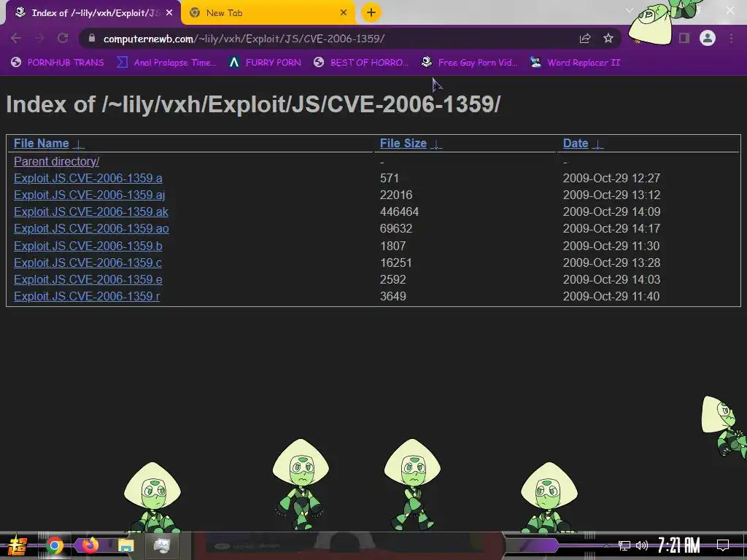Click the file size value 22016

click(396, 195)
